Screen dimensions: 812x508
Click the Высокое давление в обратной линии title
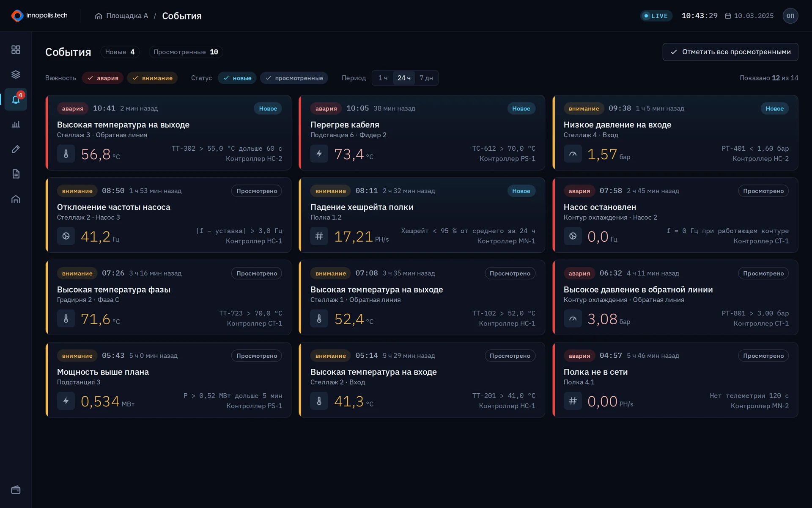638,290
